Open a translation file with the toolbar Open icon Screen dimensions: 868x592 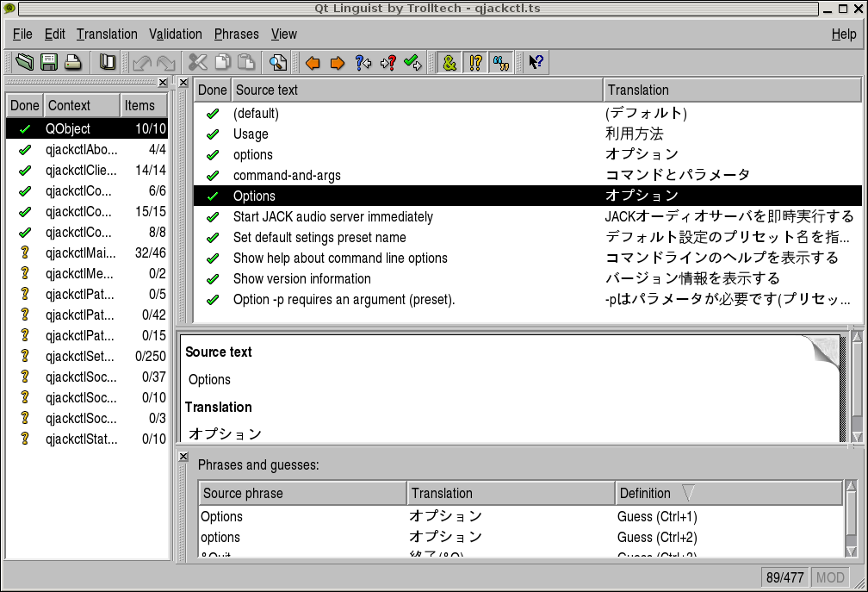[24, 62]
